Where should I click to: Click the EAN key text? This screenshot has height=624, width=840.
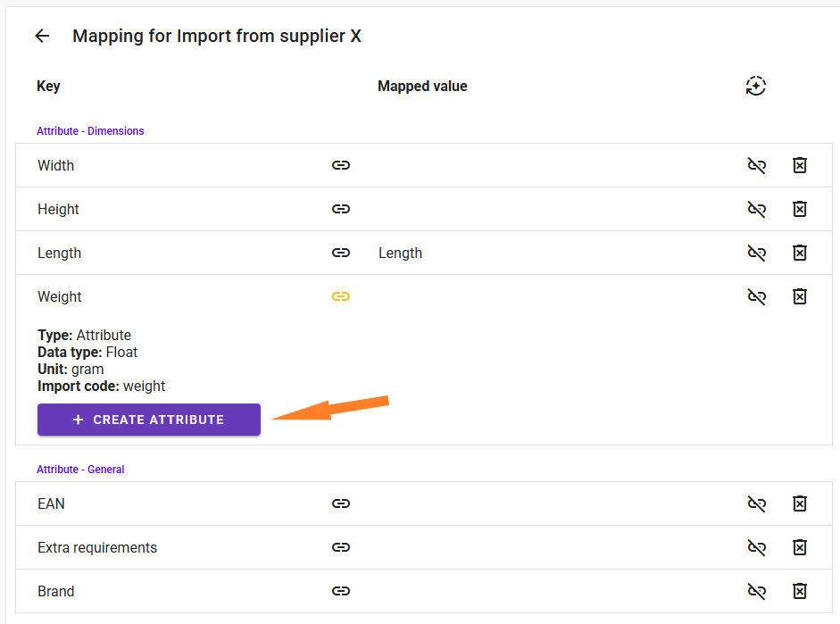point(51,504)
